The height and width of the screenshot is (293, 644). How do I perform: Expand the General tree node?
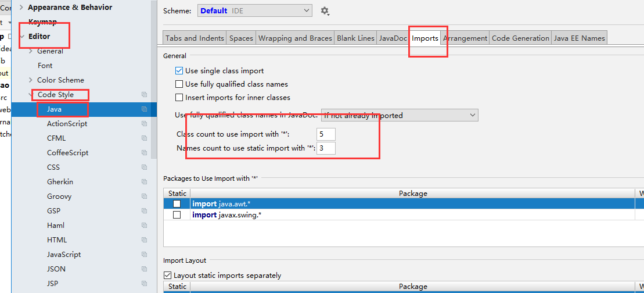click(31, 51)
